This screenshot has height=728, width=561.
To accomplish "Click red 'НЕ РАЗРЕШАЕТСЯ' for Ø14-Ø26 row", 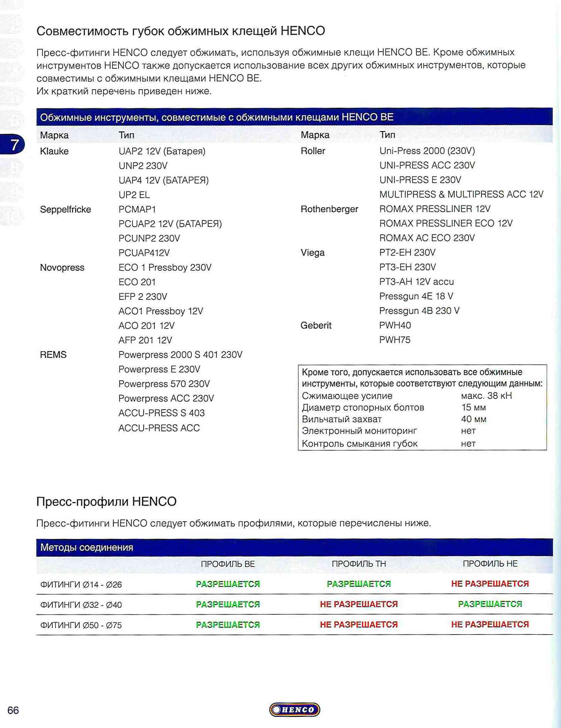I will [x=490, y=584].
